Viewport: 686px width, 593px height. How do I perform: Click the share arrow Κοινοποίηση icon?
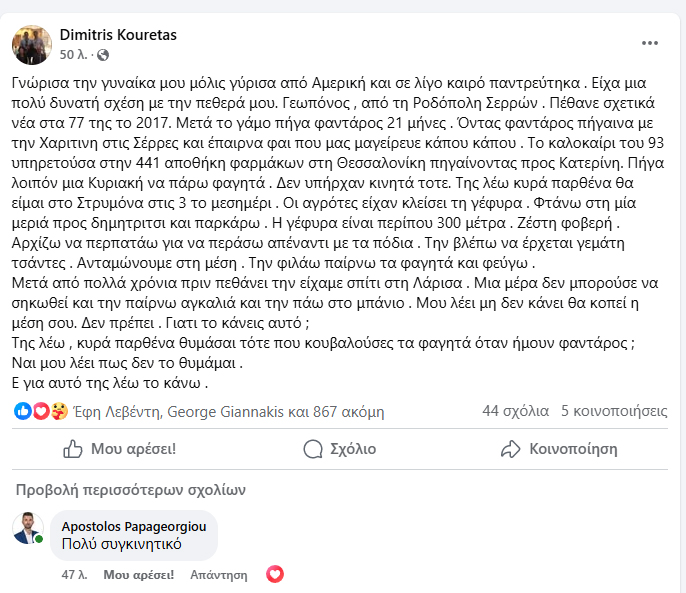[511, 449]
